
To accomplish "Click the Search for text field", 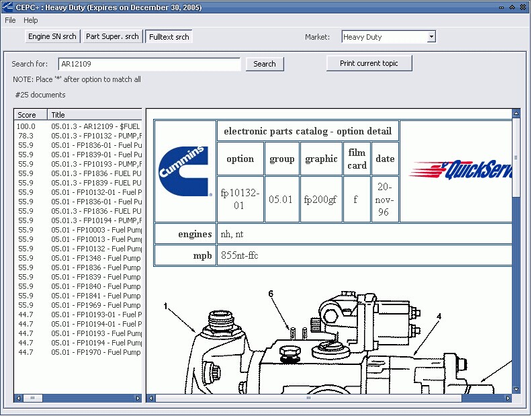I will click(148, 64).
